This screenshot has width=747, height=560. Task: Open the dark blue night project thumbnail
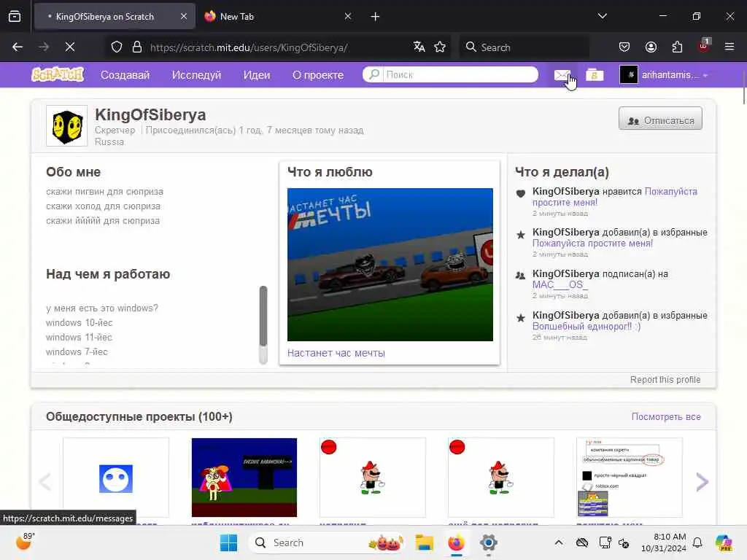[x=244, y=478]
